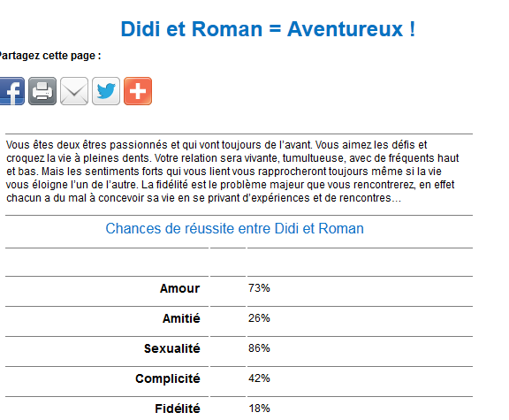Open more sharing options with orange plus
The image size is (509, 420).
tap(138, 91)
